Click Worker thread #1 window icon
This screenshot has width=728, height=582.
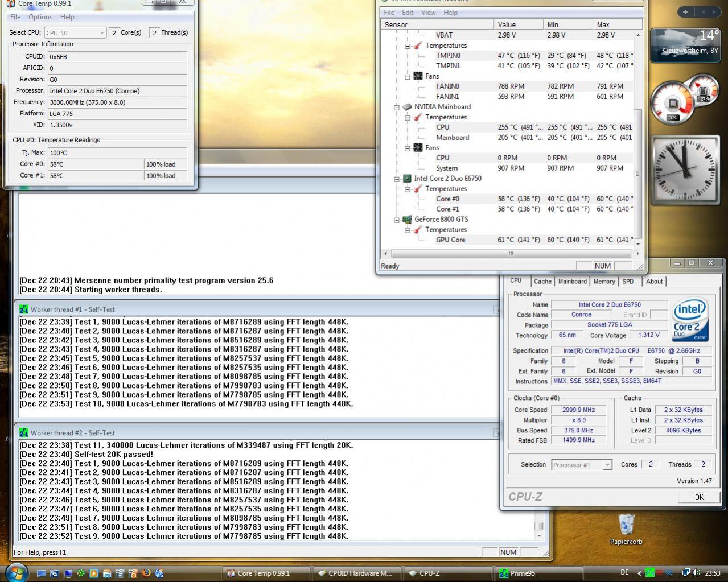tap(23, 309)
